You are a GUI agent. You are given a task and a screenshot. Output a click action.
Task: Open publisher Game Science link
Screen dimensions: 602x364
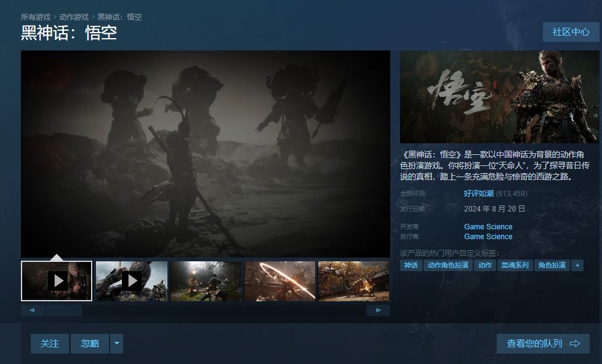488,237
